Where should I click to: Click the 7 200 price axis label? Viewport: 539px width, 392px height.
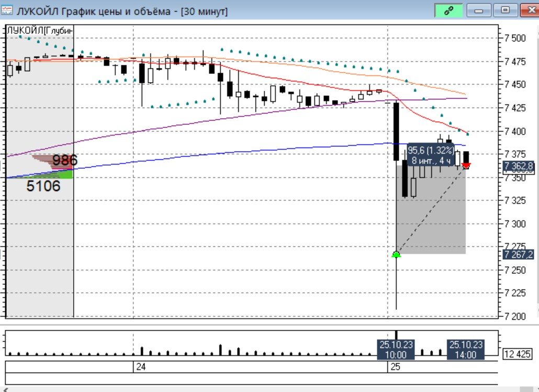pos(515,316)
